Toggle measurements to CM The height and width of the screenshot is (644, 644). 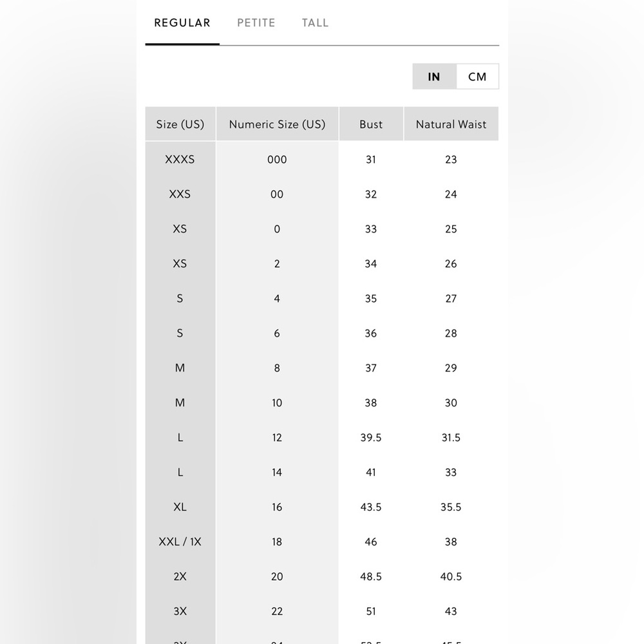click(x=477, y=77)
